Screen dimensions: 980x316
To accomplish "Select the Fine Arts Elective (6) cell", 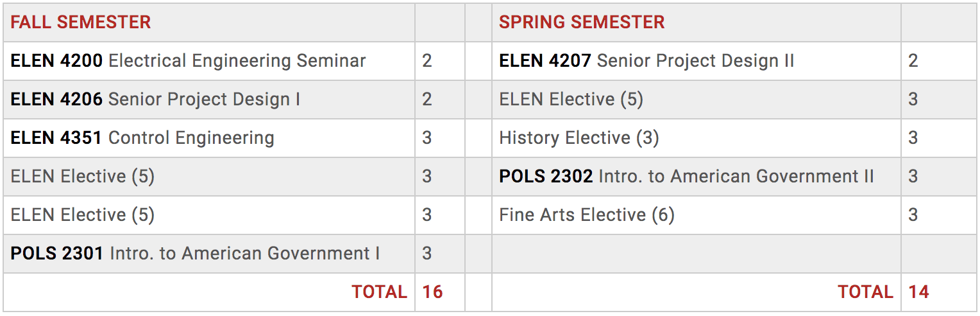I will [587, 215].
